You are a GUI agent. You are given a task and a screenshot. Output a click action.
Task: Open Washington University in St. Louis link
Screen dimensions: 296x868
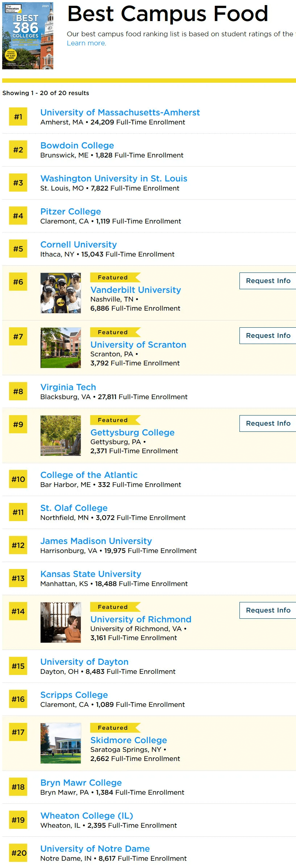(114, 179)
